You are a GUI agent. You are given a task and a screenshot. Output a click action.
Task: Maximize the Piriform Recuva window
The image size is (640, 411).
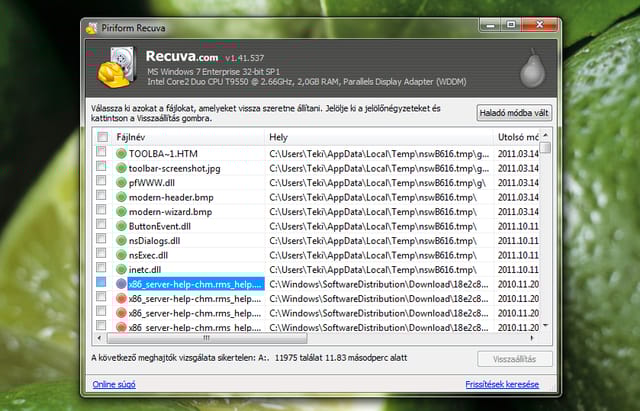pos(511,25)
